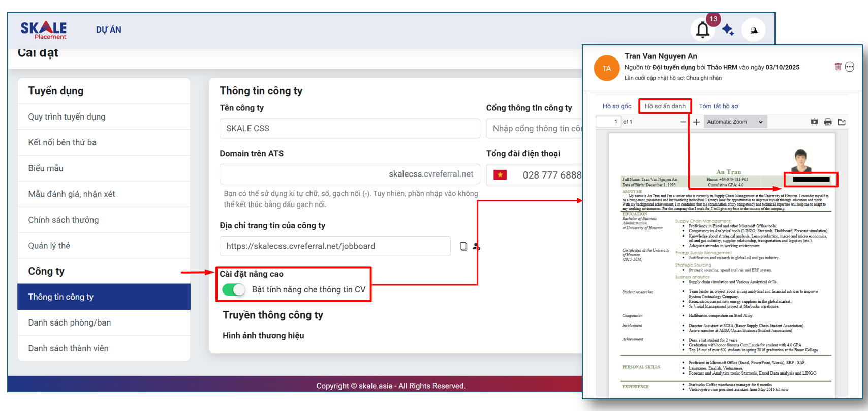Open the notifications bell
The width and height of the screenshot is (868, 411).
pos(702,30)
